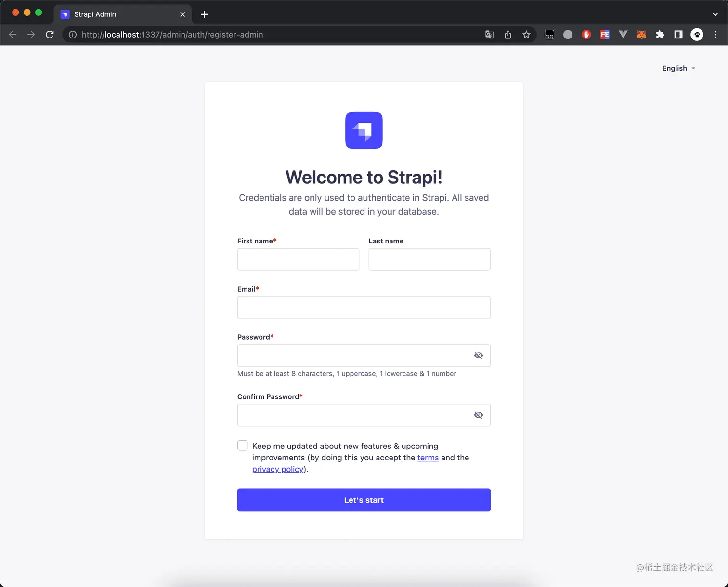Viewport: 728px width, 587px height.
Task: Open Chrome three-dot menu
Action: pos(715,35)
